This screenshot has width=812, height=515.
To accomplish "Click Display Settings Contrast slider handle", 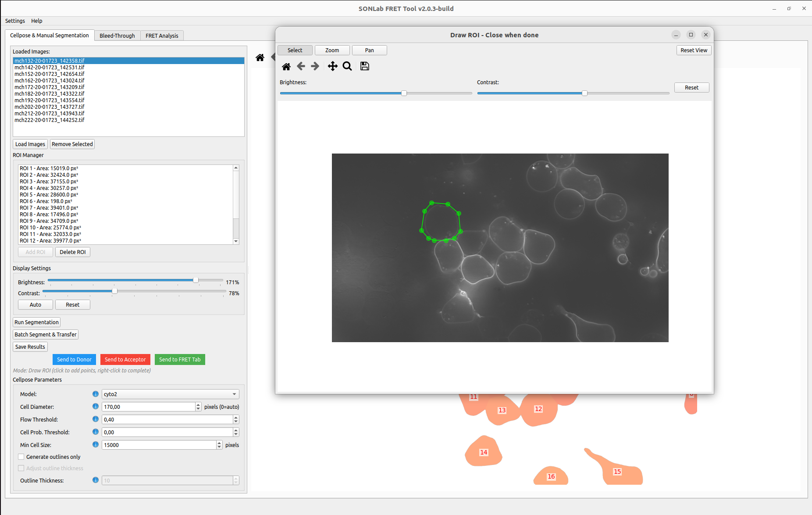I will point(114,291).
